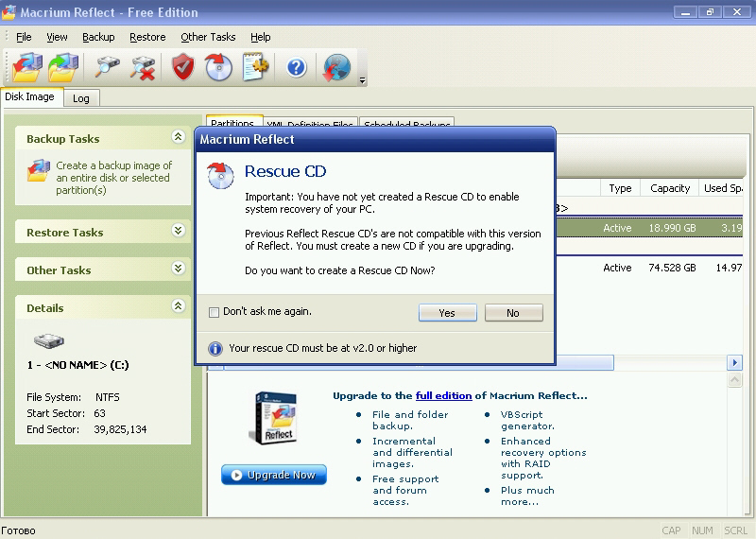
Task: Select the 18.990 GB partition row
Action: 649,228
